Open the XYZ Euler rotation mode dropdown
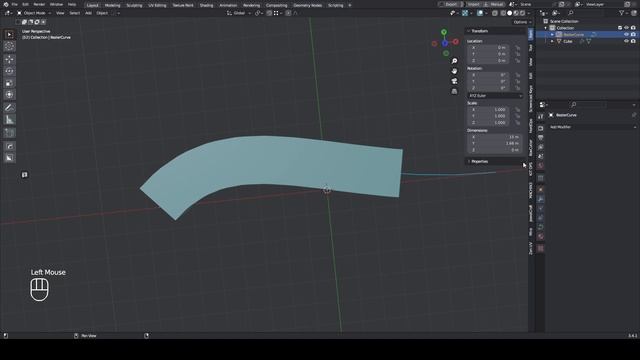The height and width of the screenshot is (360, 640). pos(495,96)
